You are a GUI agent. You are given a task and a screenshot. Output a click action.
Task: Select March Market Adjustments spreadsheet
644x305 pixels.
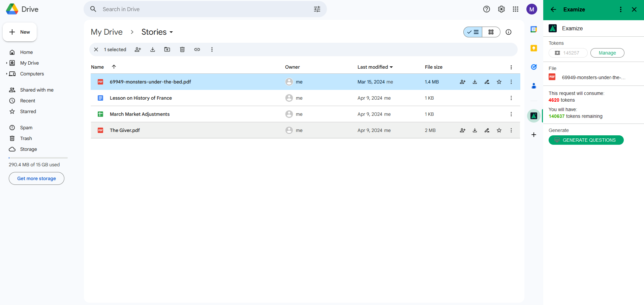(305, 114)
